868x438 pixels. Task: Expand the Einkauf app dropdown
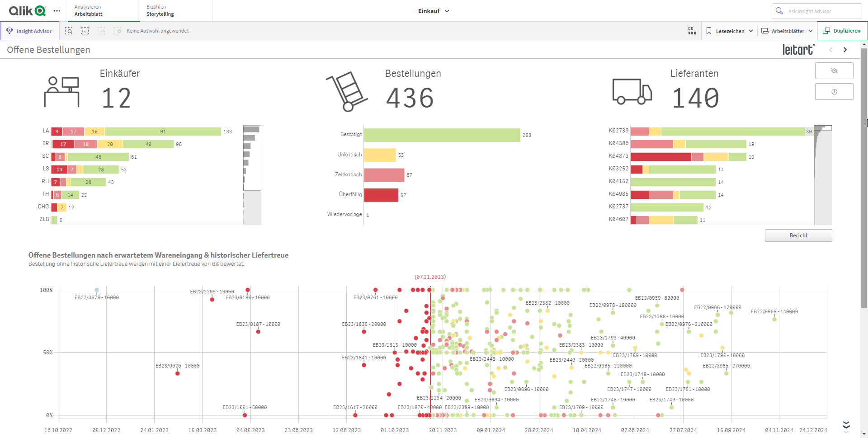[434, 11]
